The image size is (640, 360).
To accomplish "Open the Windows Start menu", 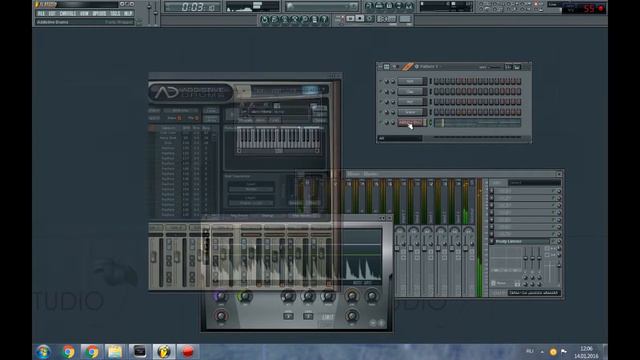I will point(43,352).
